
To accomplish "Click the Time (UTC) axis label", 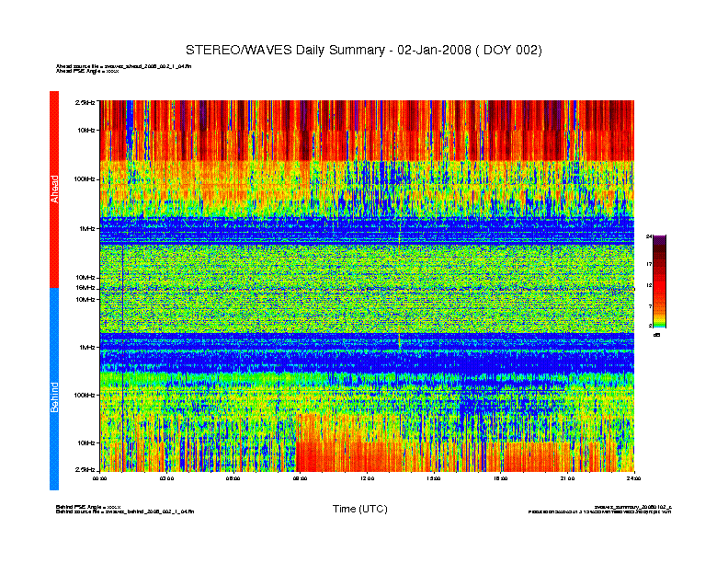I will coord(359,509).
